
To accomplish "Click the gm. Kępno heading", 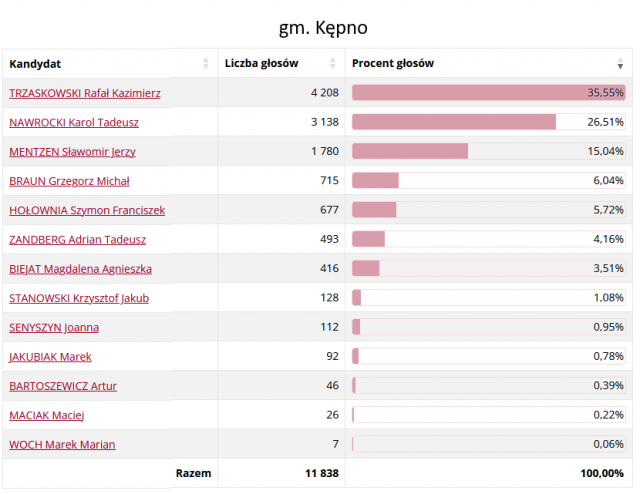I will [316, 26].
